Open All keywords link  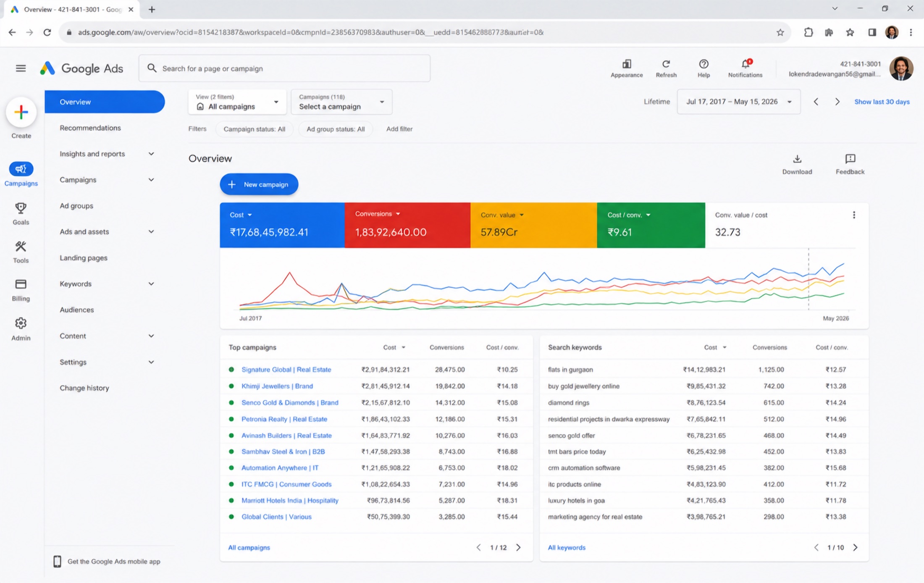pos(567,547)
